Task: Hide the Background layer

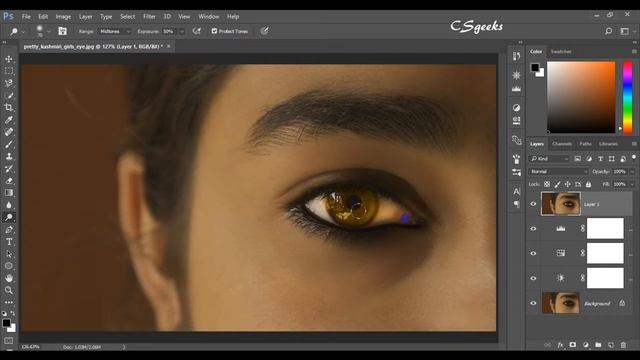Action: click(x=533, y=303)
